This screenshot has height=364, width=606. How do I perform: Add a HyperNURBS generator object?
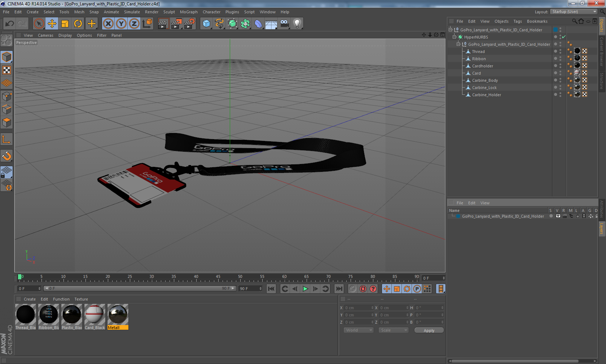[x=232, y=24]
